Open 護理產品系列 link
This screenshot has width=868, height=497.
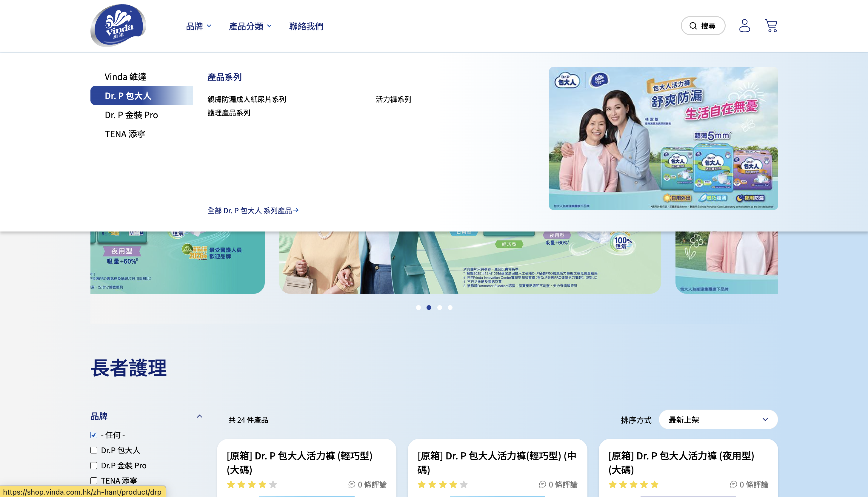point(229,113)
